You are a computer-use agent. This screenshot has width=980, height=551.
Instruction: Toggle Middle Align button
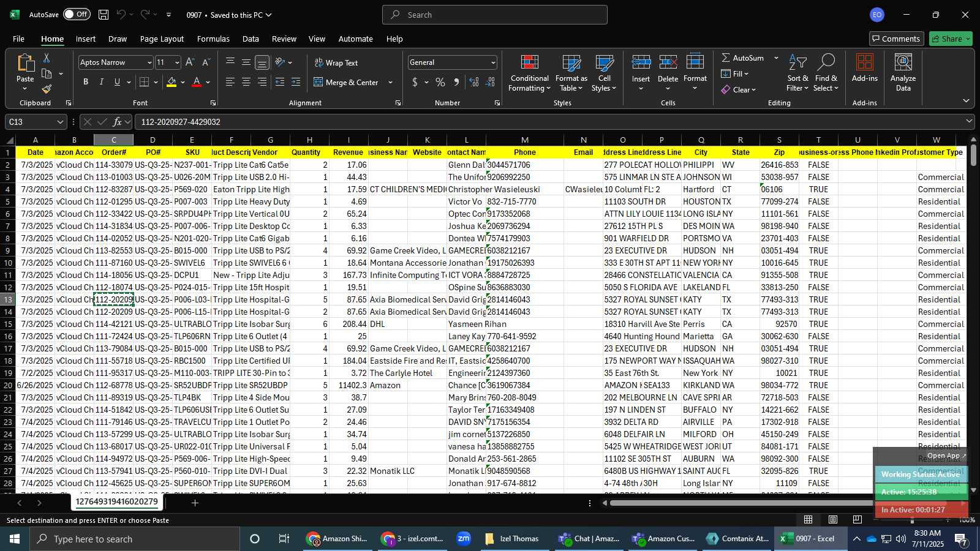246,62
